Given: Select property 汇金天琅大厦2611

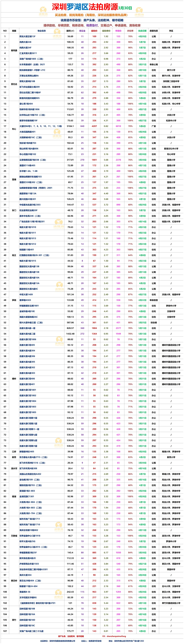Looking at the screenshot, I should [28, 53].
